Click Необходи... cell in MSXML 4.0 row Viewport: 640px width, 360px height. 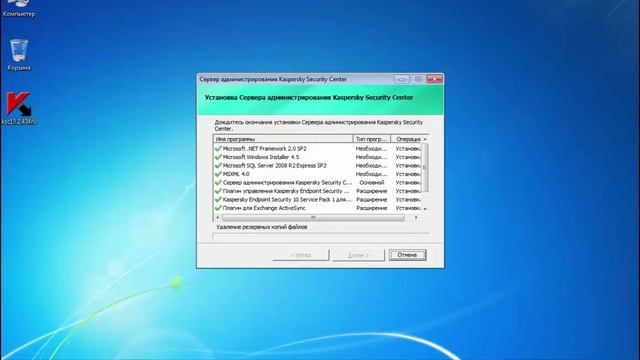click(371, 174)
